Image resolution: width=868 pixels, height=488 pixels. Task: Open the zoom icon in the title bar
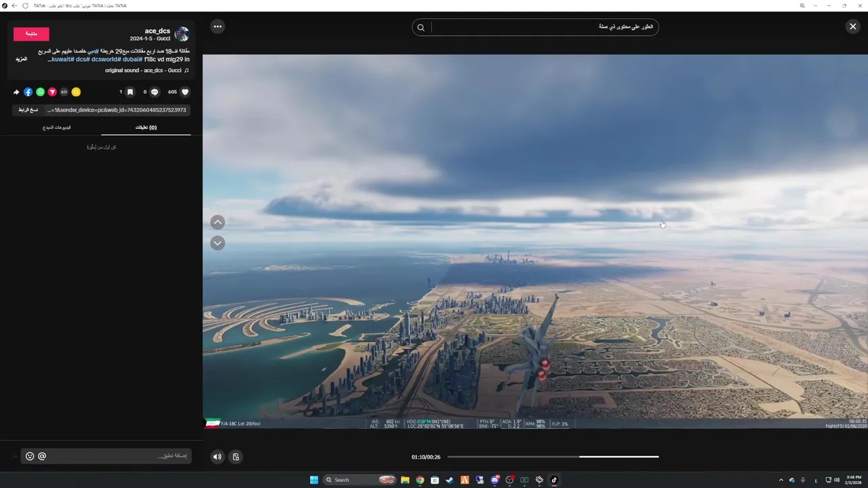point(802,5)
